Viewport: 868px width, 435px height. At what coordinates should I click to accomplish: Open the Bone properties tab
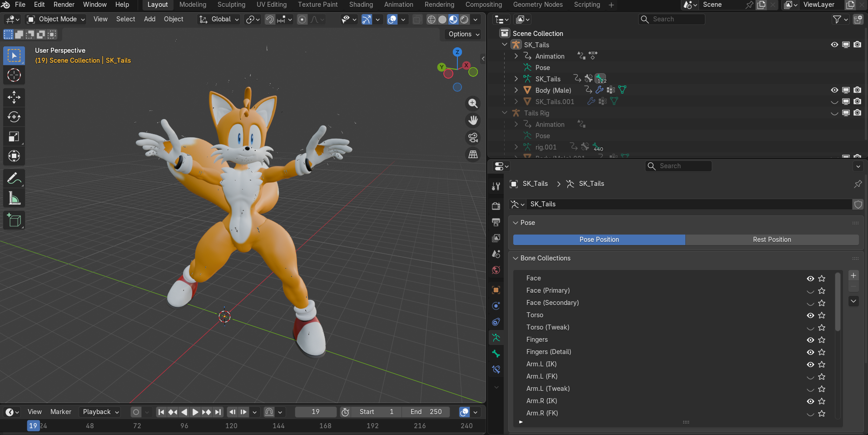(496, 354)
